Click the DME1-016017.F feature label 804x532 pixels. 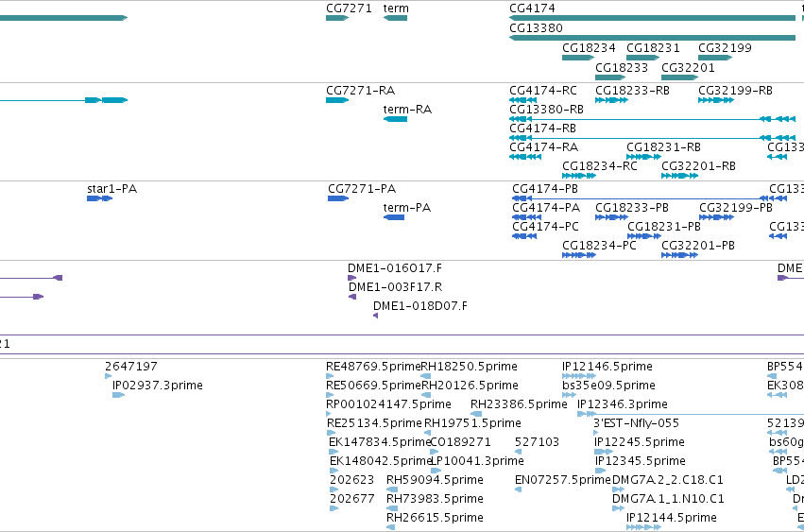(x=395, y=268)
